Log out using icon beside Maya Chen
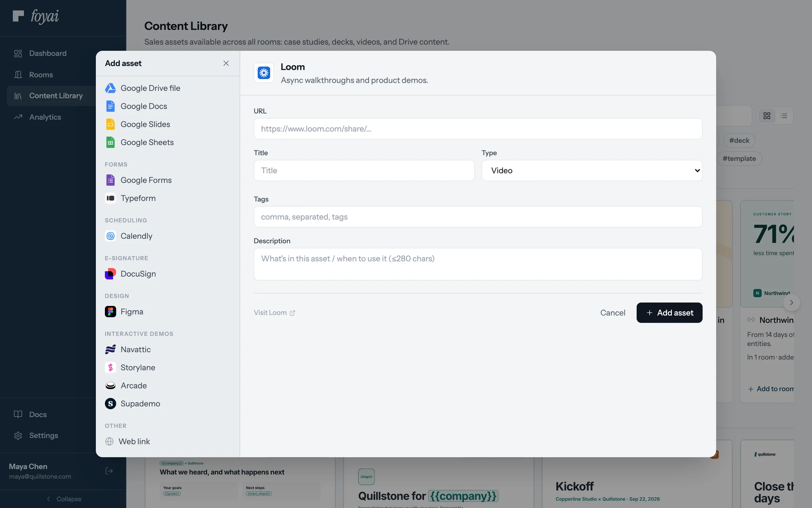This screenshot has height=508, width=812. 109,471
